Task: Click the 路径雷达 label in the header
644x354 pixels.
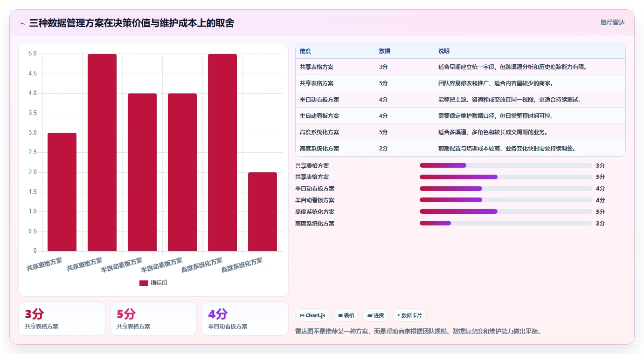Action: coord(612,22)
